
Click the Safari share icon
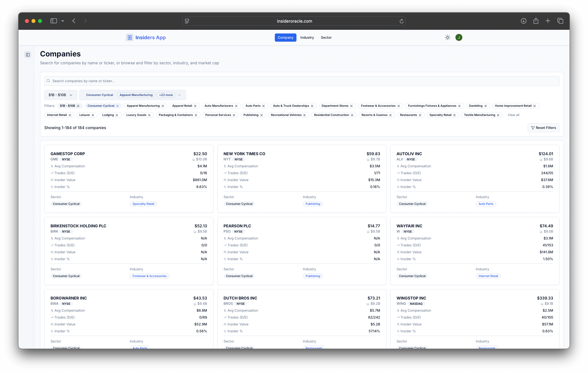pos(536,21)
